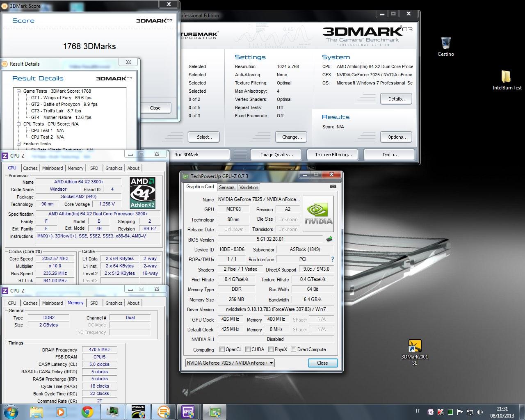Click Close in the 3DMark Score dialog

click(x=155, y=108)
